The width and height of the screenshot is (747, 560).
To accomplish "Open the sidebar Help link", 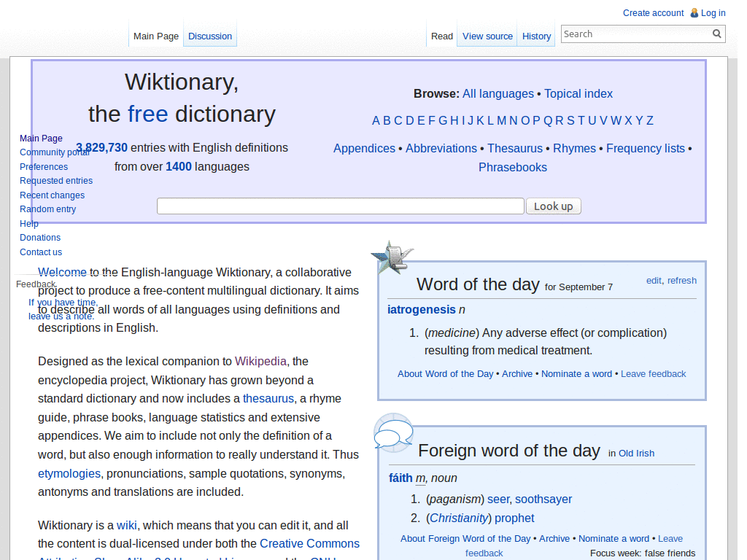I will click(x=29, y=224).
